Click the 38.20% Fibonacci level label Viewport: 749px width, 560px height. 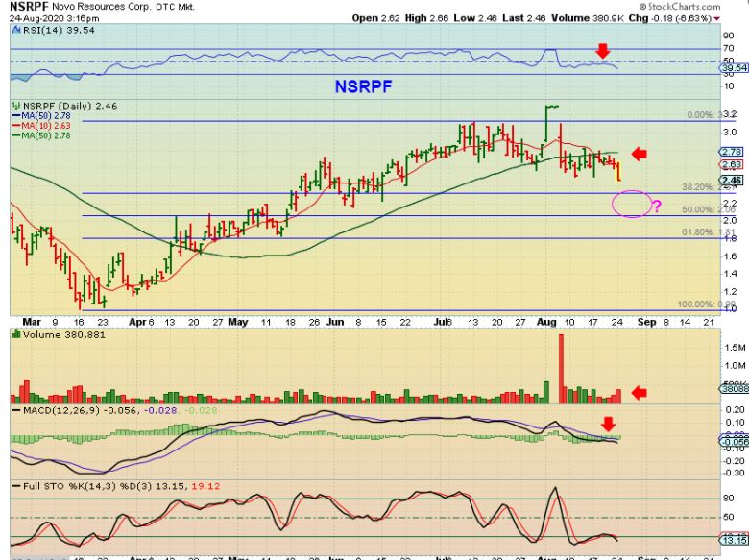coord(709,186)
